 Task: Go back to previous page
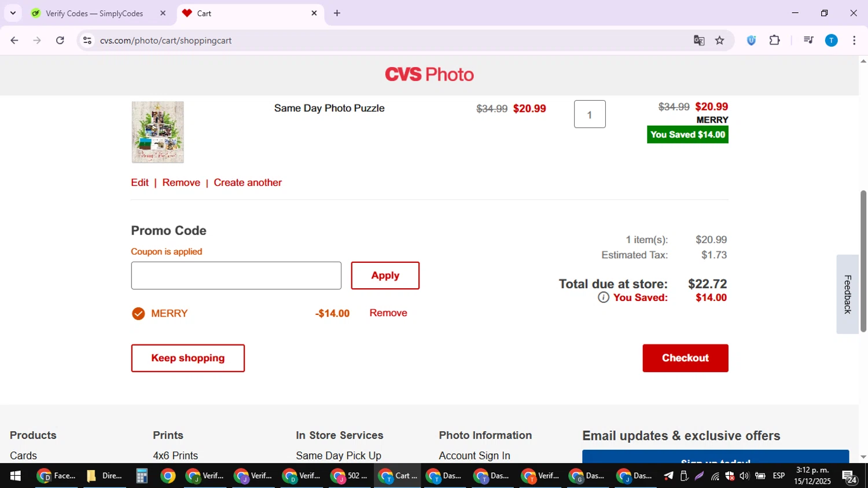(x=14, y=41)
